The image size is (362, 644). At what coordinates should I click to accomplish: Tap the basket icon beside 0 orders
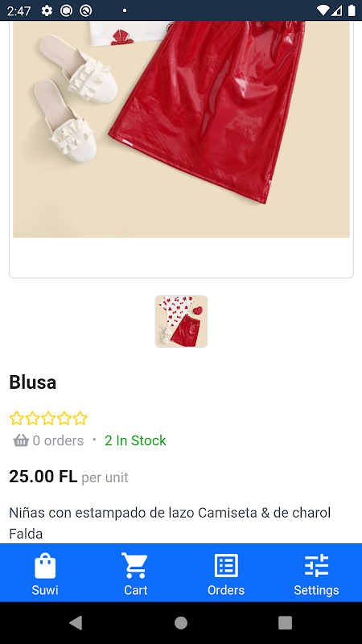tap(21, 440)
